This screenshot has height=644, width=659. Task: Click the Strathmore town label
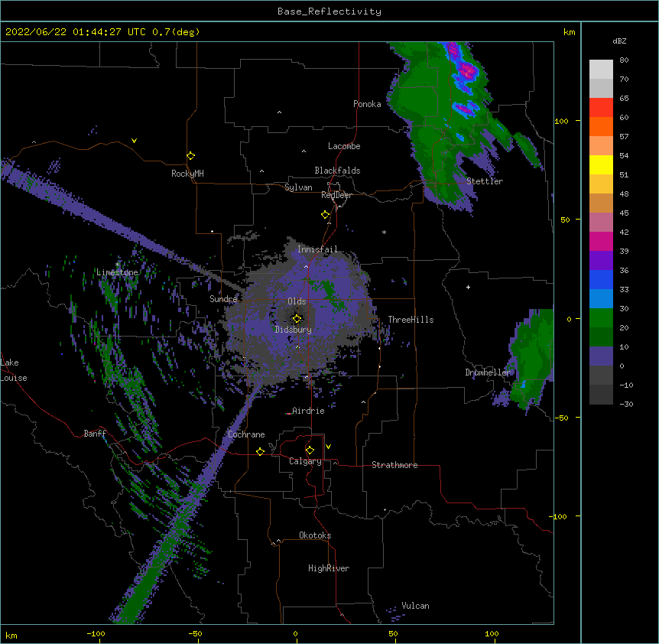click(394, 465)
